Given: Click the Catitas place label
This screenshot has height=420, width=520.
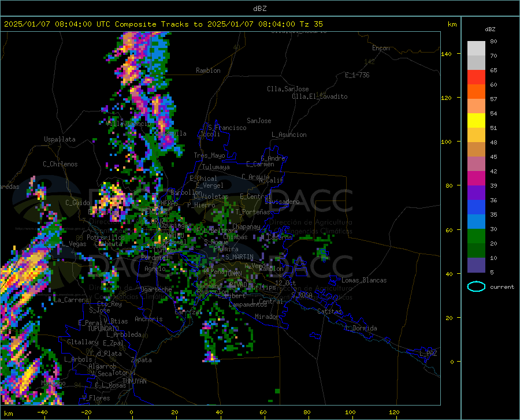Looking at the screenshot, I should pos(330,311).
